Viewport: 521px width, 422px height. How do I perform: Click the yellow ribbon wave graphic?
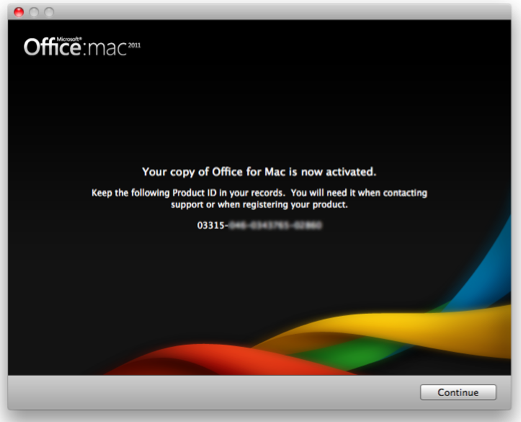pyautogui.click(x=400, y=327)
